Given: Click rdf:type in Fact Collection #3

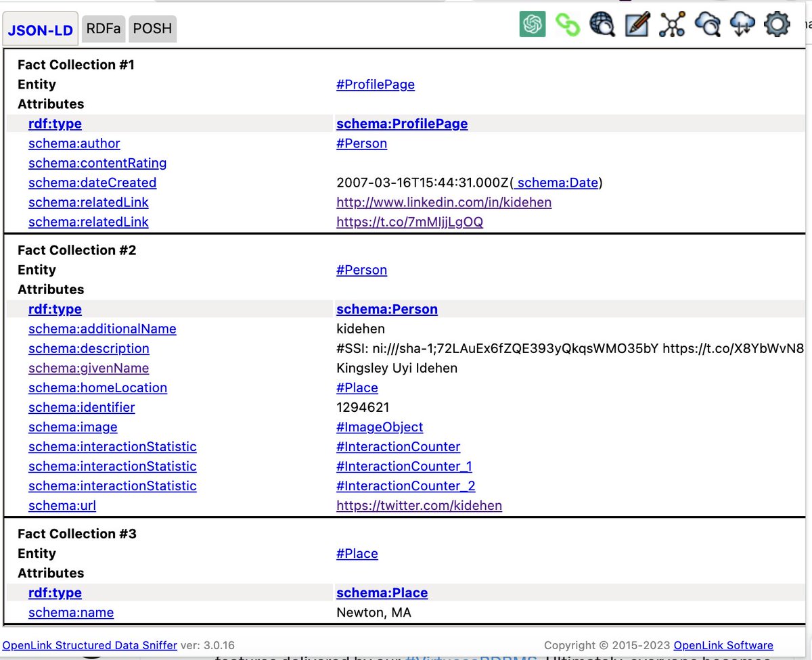Looking at the screenshot, I should click(x=55, y=592).
